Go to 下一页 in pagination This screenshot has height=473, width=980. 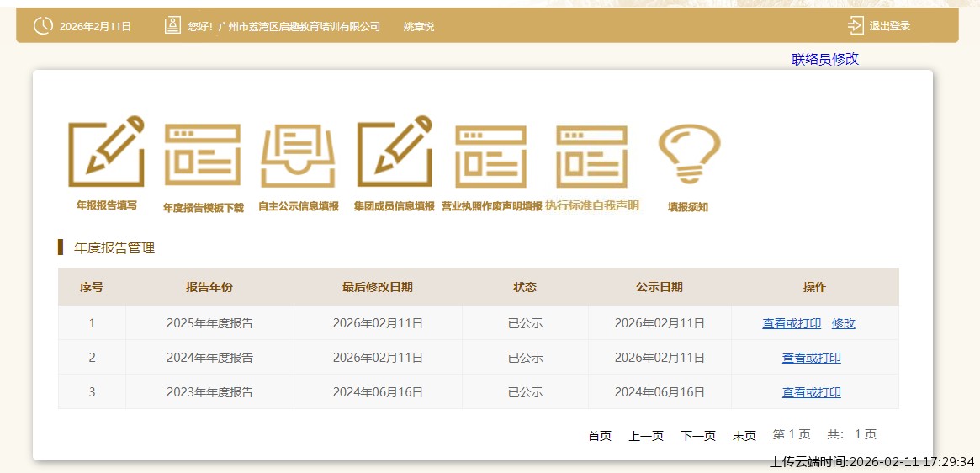pyautogui.click(x=698, y=435)
